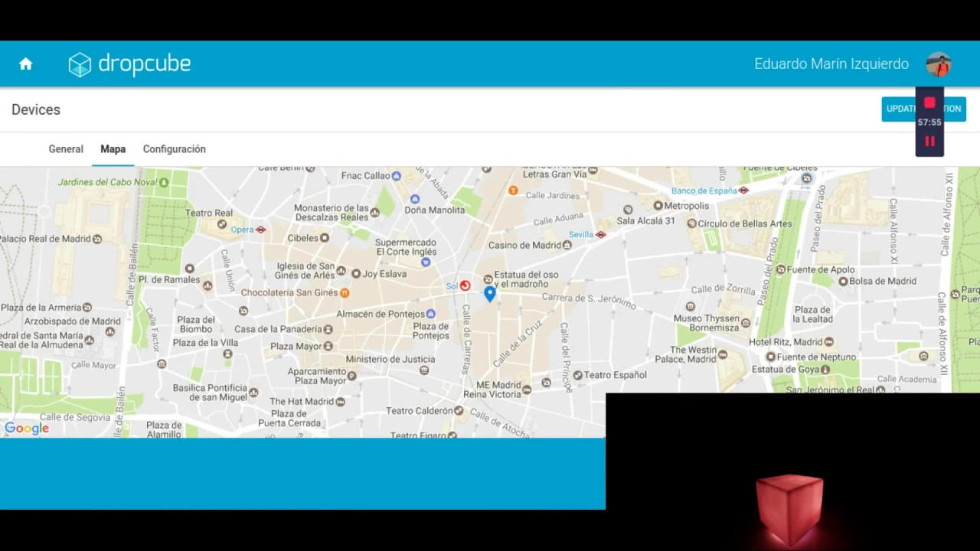Click the Eduardo Marín Izquierdo username

(x=831, y=64)
